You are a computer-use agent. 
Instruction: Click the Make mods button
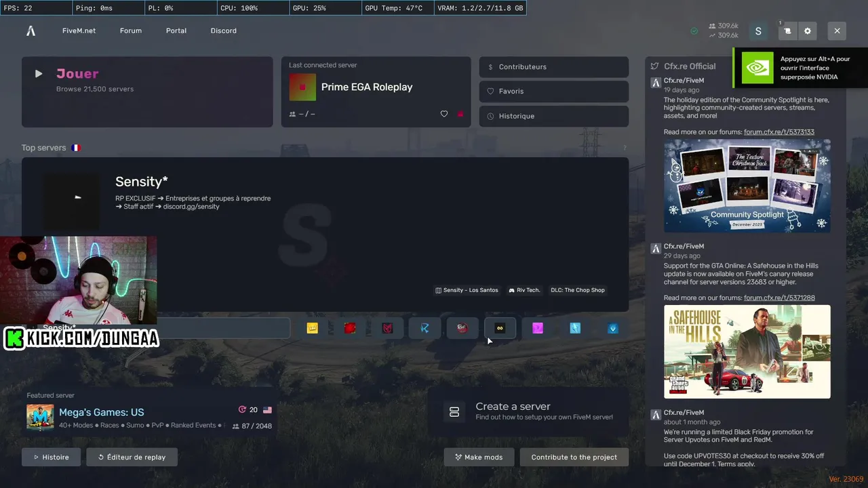tap(479, 457)
